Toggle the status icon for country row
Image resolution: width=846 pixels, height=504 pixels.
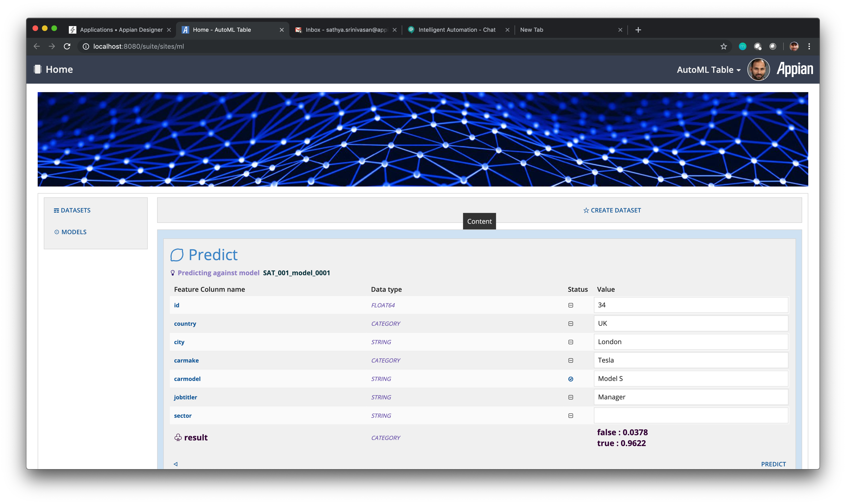tap(570, 324)
